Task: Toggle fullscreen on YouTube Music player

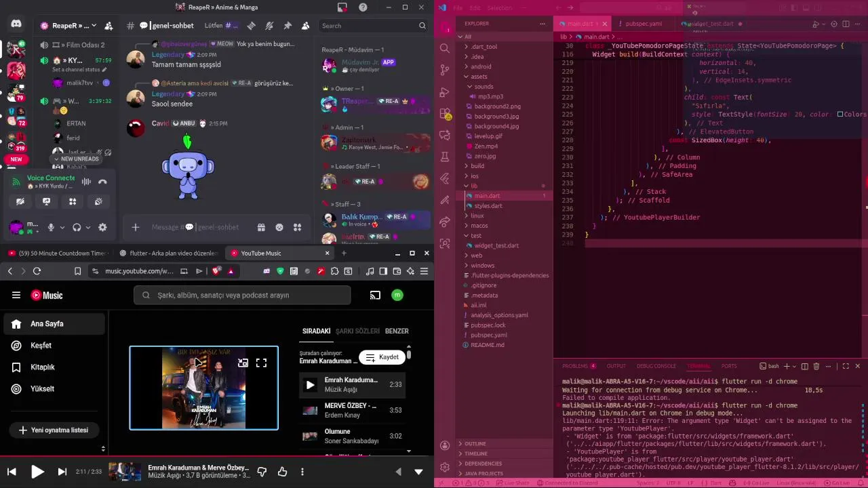Action: (261, 363)
